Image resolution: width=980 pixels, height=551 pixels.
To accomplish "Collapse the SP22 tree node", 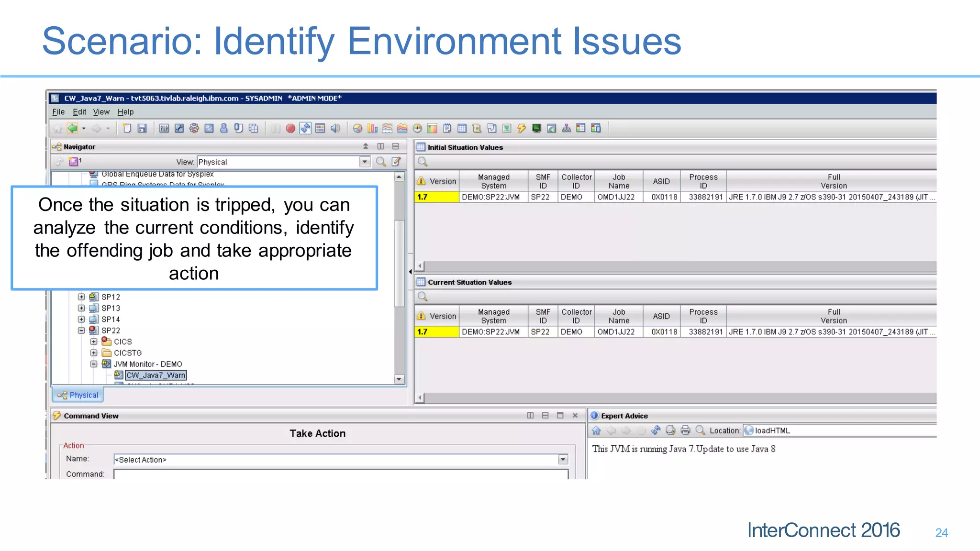I will (x=81, y=331).
